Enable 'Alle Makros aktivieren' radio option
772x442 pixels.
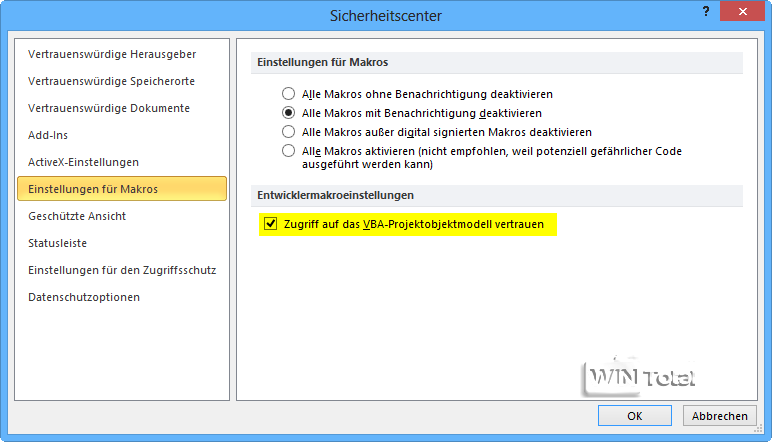click(x=289, y=151)
